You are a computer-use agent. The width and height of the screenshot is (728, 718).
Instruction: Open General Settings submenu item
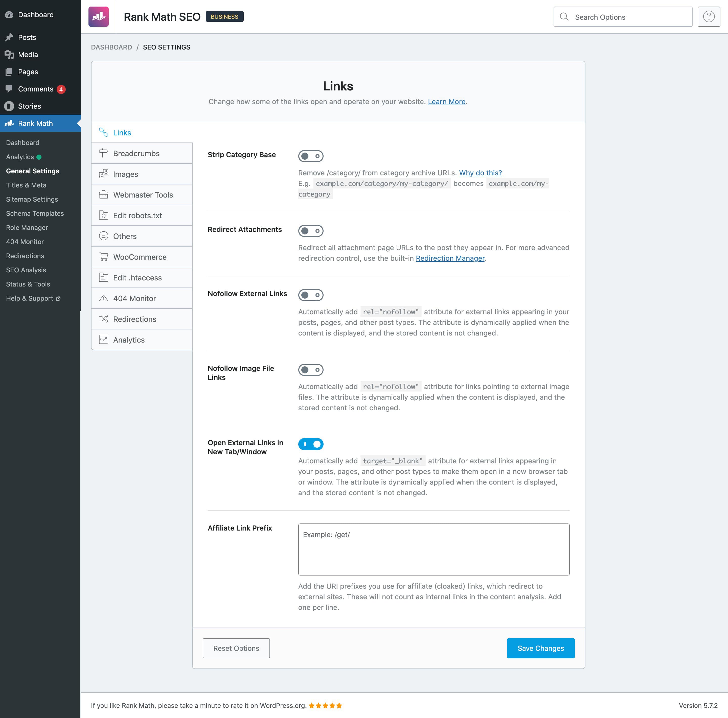[32, 171]
